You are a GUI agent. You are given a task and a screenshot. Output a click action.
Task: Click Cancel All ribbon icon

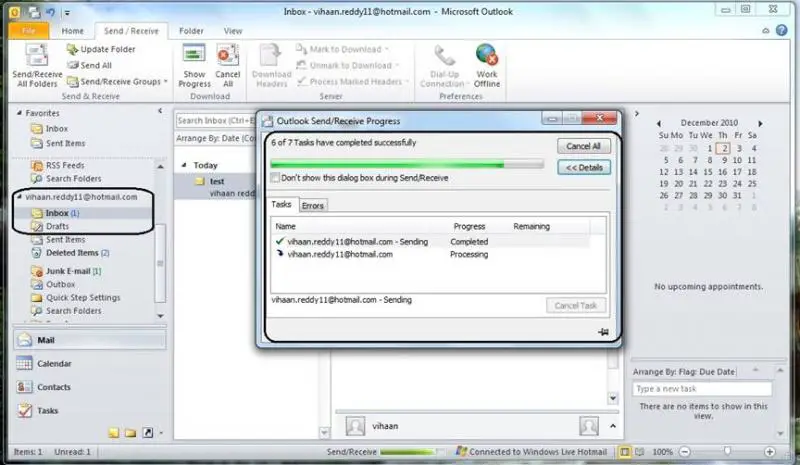[228, 55]
